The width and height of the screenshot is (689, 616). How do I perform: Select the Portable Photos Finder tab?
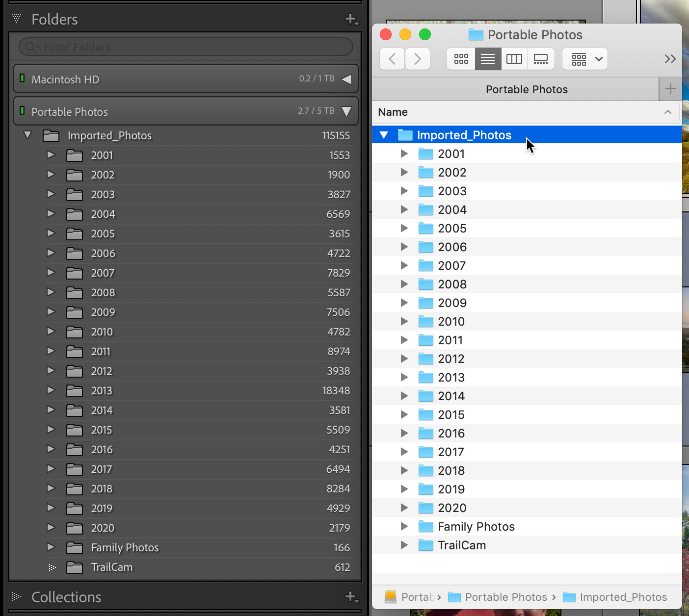coord(526,89)
